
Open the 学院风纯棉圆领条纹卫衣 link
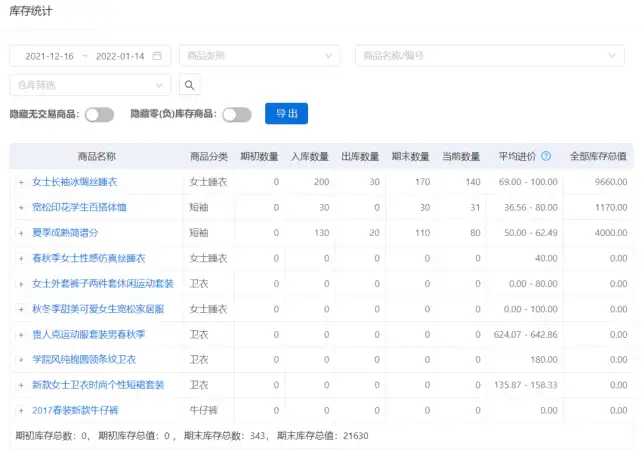coord(84,359)
